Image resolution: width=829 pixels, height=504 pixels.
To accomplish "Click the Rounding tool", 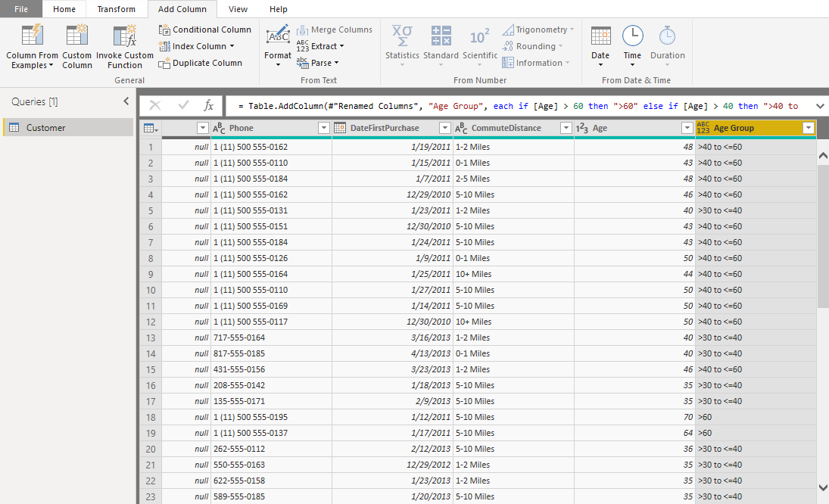I will pyautogui.click(x=532, y=46).
